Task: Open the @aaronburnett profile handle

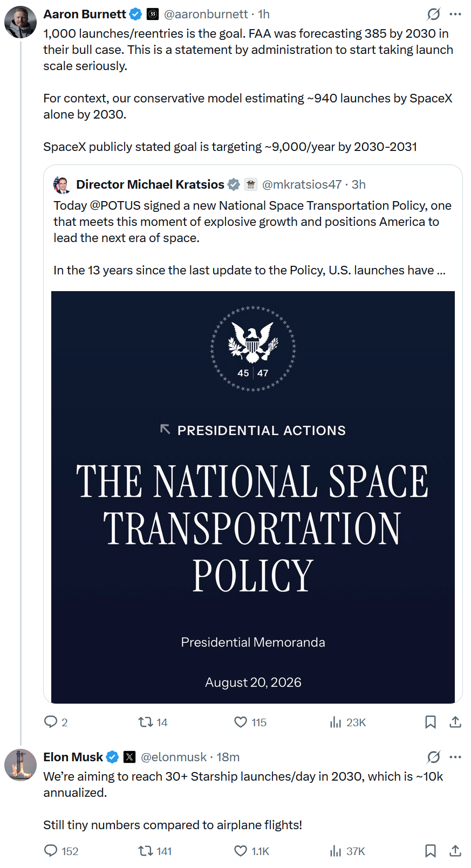Action: [206, 14]
